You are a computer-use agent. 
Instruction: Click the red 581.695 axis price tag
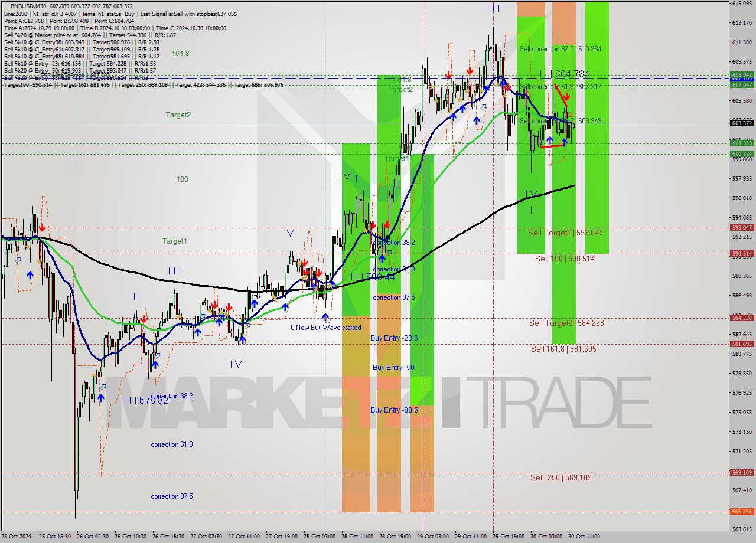click(x=742, y=344)
